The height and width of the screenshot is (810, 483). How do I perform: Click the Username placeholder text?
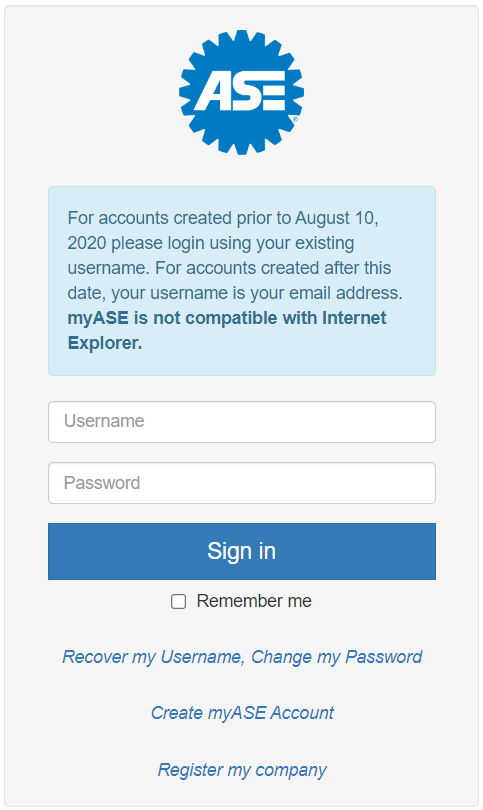[104, 421]
